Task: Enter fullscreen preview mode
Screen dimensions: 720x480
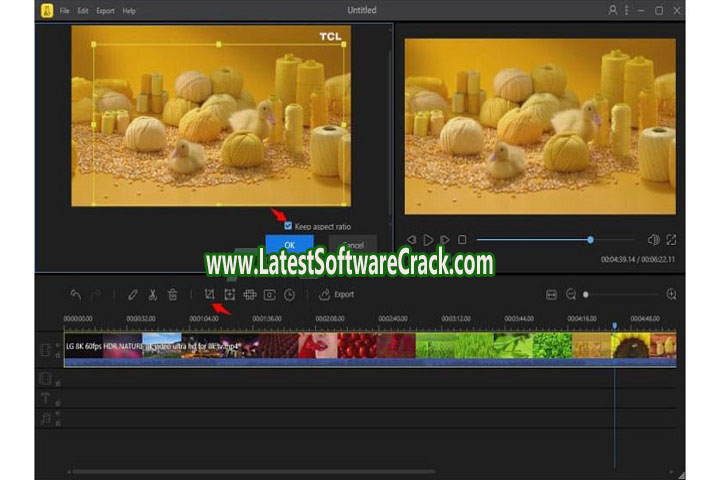Action: [x=671, y=240]
